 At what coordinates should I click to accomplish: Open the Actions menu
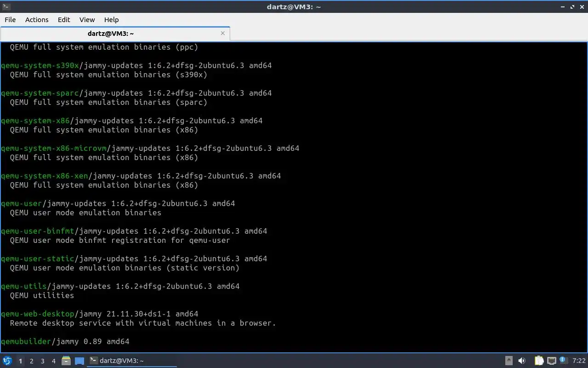point(37,20)
